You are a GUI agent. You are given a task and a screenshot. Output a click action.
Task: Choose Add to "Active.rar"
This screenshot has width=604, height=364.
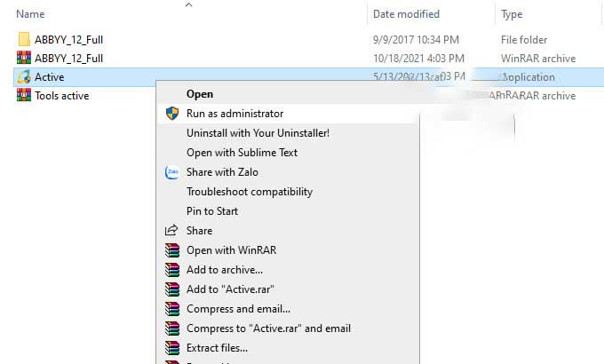pos(230,289)
